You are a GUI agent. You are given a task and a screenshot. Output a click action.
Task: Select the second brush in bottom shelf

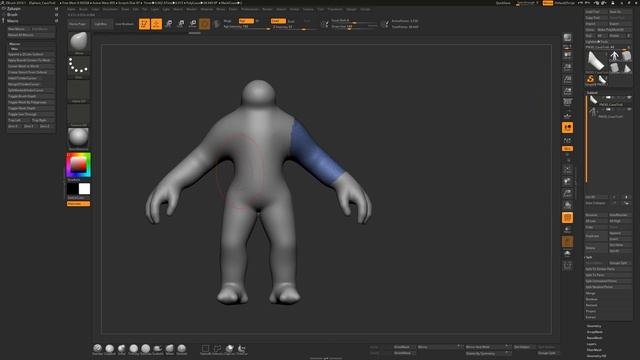point(109,349)
